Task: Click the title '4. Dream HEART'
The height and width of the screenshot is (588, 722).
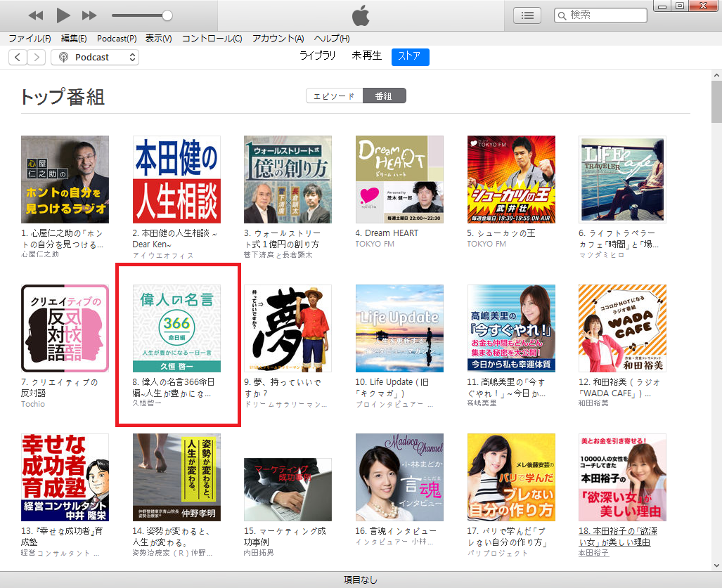Action: point(387,233)
